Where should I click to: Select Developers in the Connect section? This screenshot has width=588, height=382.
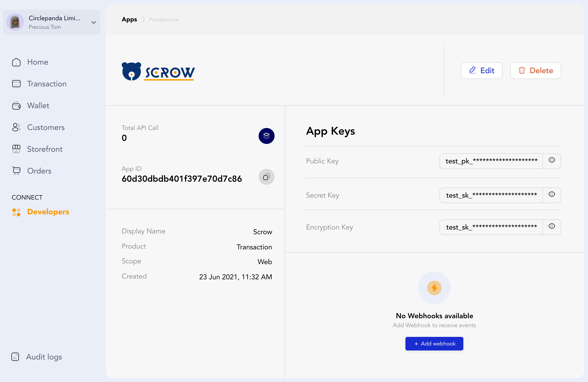pyautogui.click(x=48, y=212)
